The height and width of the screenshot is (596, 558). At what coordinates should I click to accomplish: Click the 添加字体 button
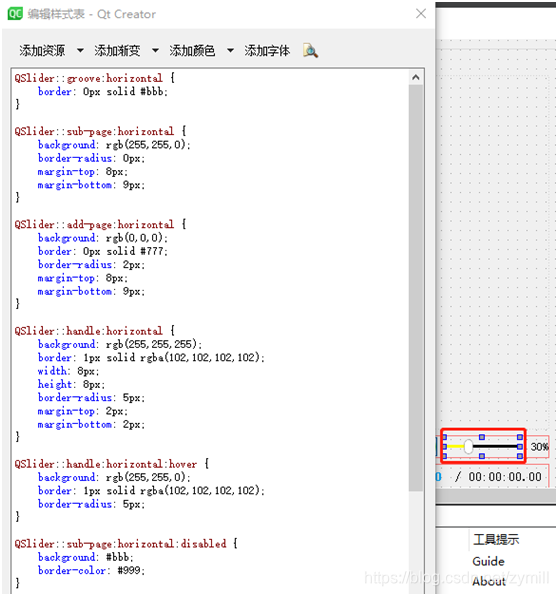coord(267,50)
